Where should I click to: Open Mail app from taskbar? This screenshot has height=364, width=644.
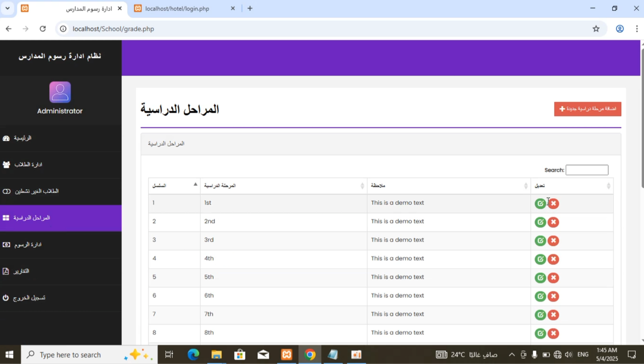tap(263, 354)
